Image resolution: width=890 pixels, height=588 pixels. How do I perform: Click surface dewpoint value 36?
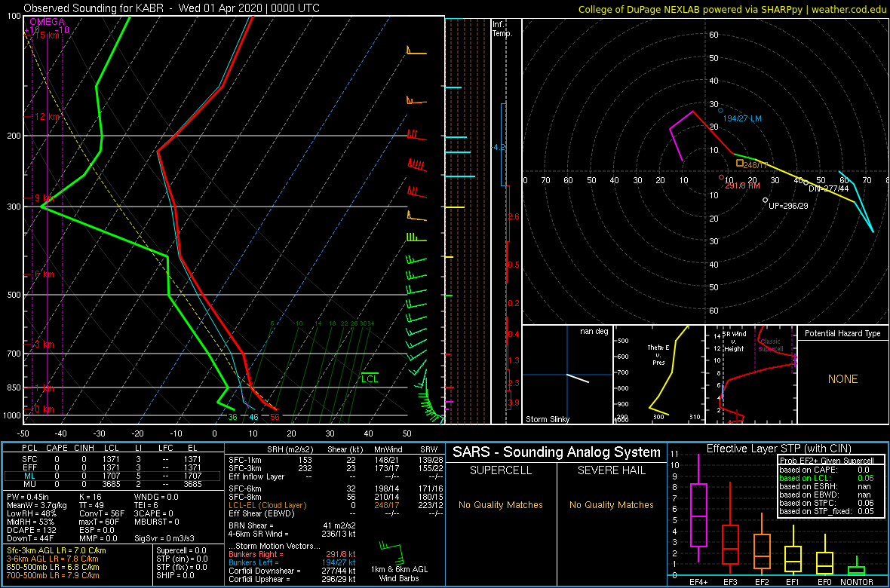click(x=232, y=417)
